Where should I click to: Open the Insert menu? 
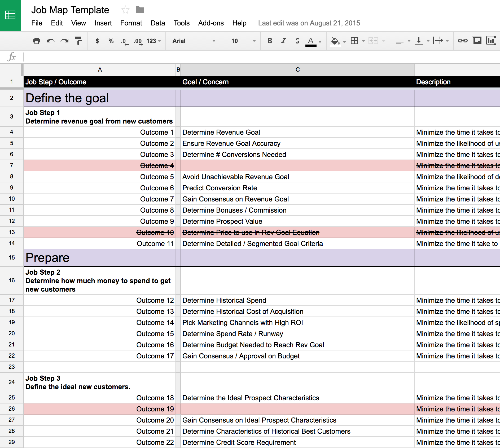103,23
